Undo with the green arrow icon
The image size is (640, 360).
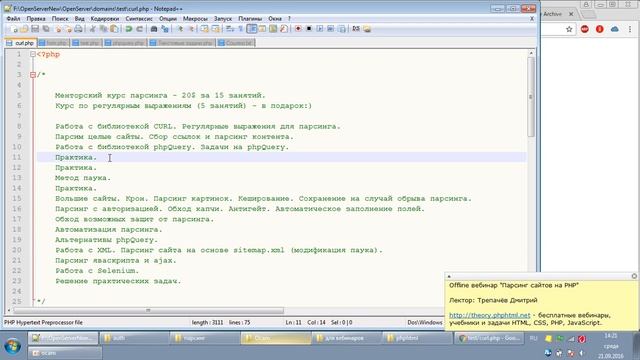129,29
